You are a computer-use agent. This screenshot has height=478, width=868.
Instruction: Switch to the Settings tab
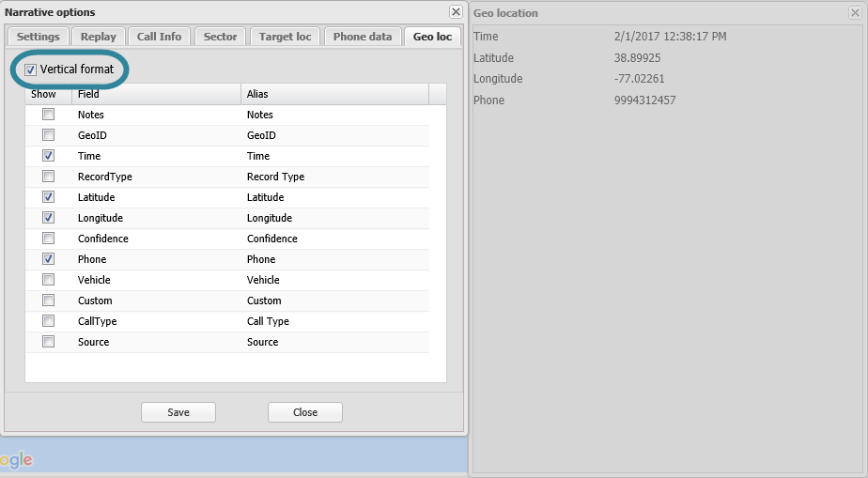[x=38, y=37]
